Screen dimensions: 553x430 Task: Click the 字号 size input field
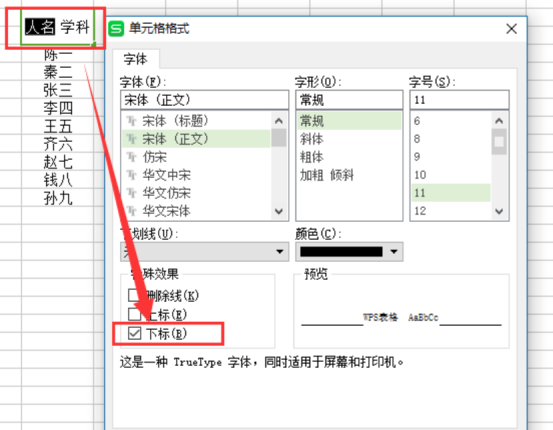click(x=460, y=100)
